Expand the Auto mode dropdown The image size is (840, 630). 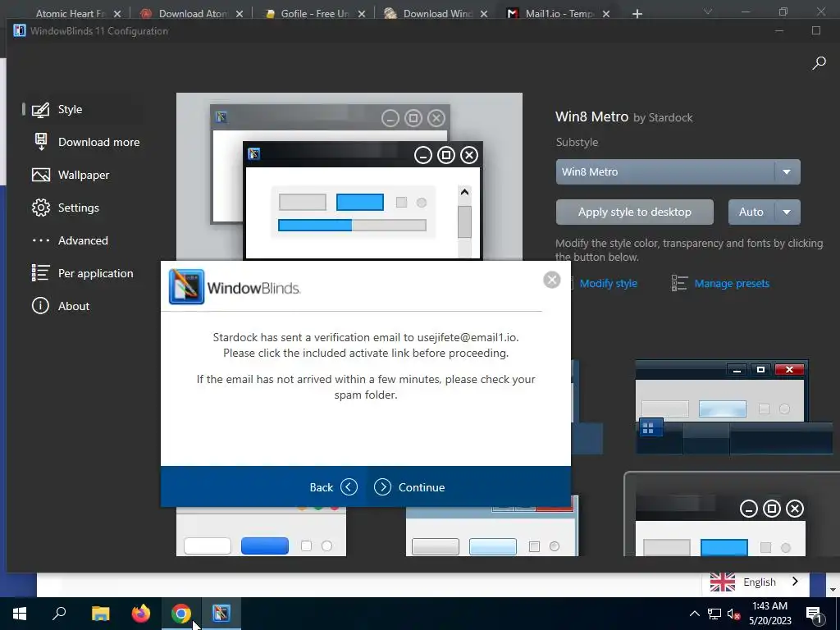click(787, 212)
